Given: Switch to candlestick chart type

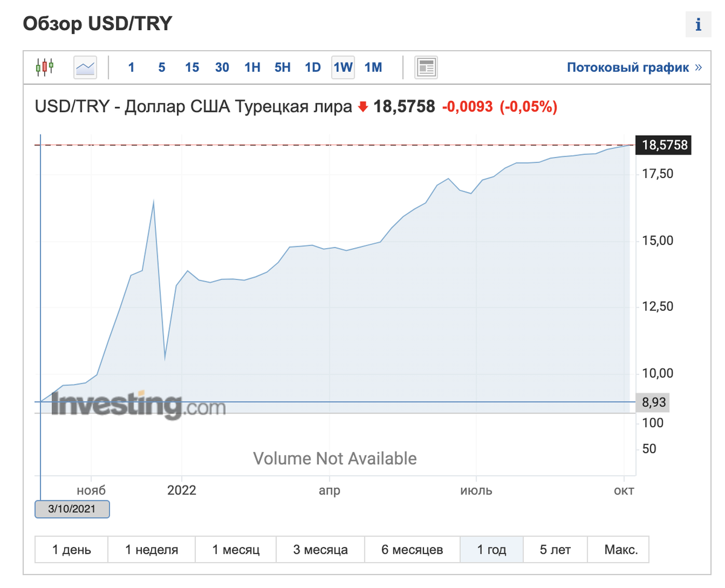Looking at the screenshot, I should pos(45,67).
